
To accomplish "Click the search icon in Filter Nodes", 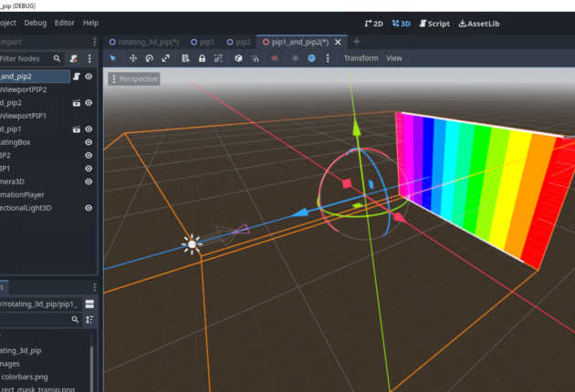I will point(57,58).
